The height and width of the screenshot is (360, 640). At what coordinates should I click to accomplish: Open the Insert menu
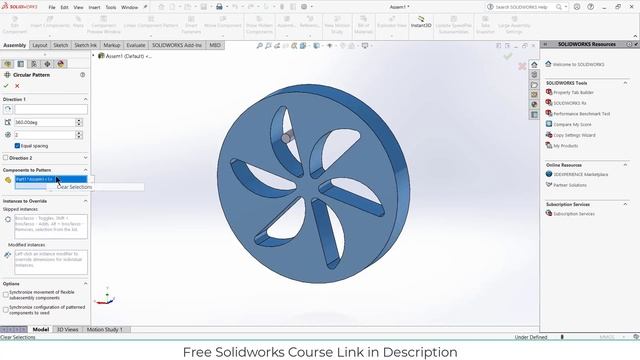click(x=94, y=7)
